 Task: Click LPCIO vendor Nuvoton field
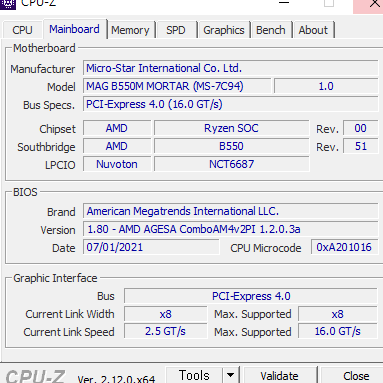[x=117, y=164]
